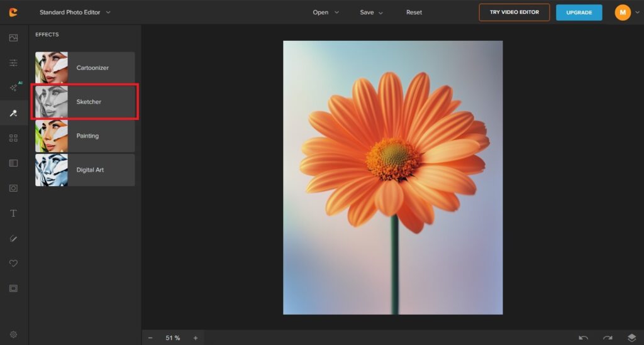Viewport: 644px width, 345px height.
Task: Click the orange flower canvas image
Action: [392, 178]
